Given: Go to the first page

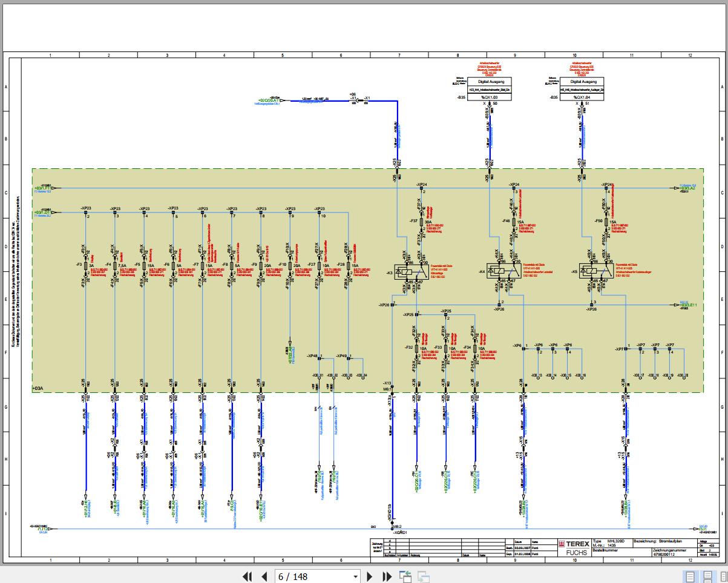Looking at the screenshot, I should (x=247, y=576).
